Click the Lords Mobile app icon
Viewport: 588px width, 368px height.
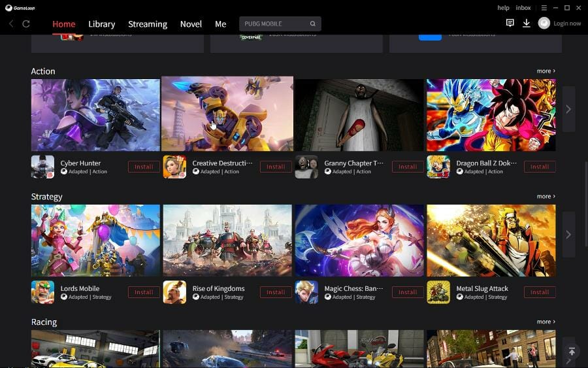tap(42, 292)
